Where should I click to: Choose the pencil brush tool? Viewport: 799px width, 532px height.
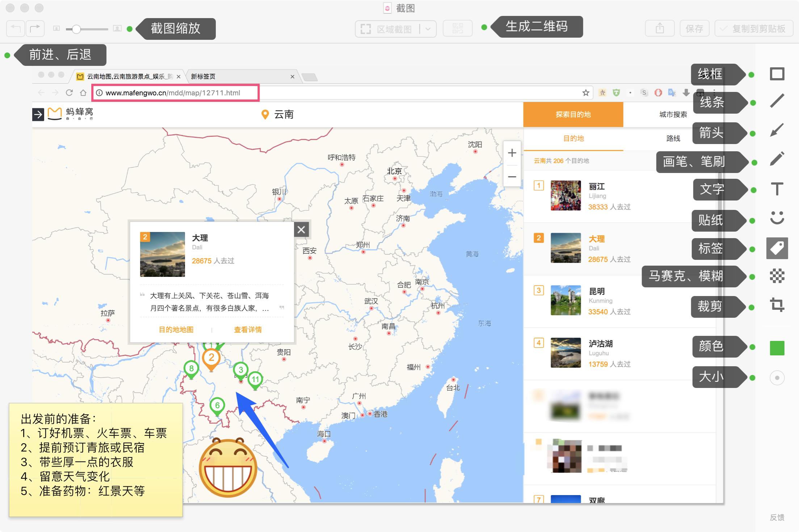pyautogui.click(x=777, y=159)
